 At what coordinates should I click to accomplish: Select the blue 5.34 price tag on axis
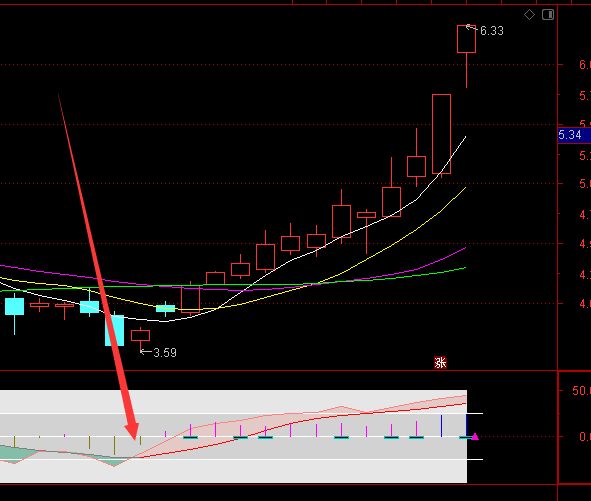click(x=574, y=135)
